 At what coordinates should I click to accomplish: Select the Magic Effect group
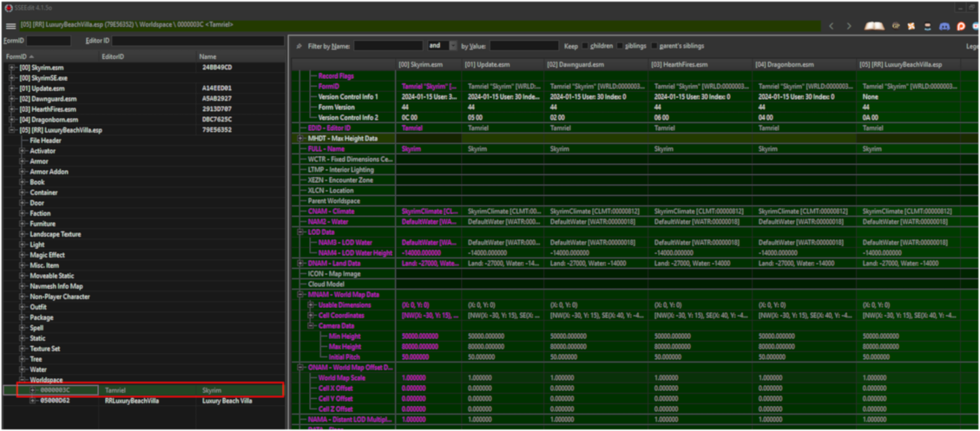(47, 255)
